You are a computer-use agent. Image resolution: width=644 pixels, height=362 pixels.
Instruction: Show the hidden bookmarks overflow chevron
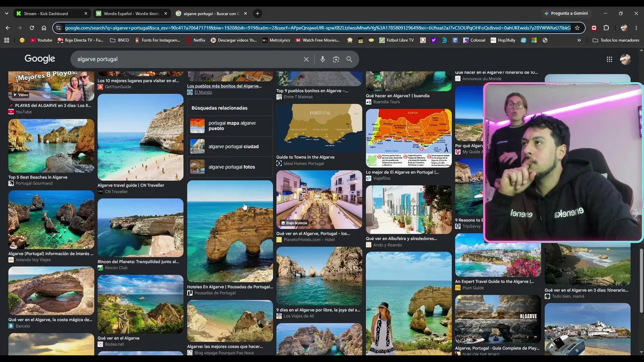coord(579,40)
